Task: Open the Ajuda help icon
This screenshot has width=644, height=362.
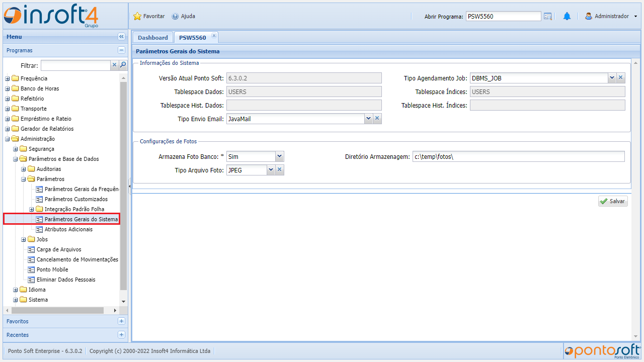Action: [175, 16]
